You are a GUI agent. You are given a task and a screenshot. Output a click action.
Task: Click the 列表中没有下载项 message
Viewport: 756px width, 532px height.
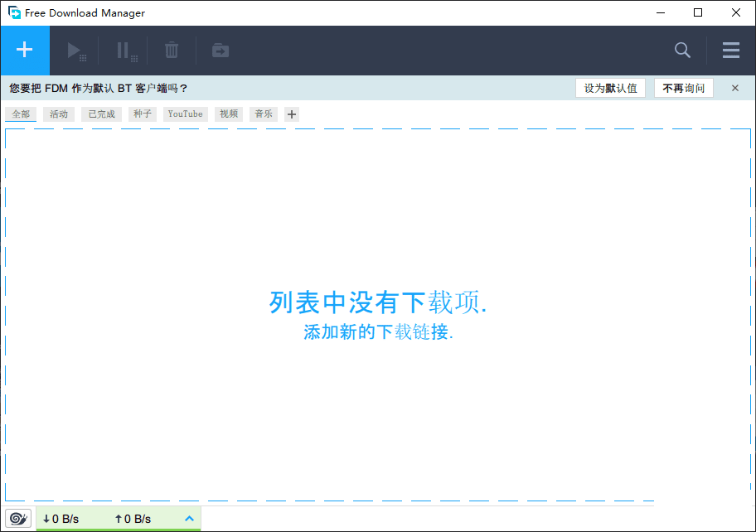click(x=378, y=302)
